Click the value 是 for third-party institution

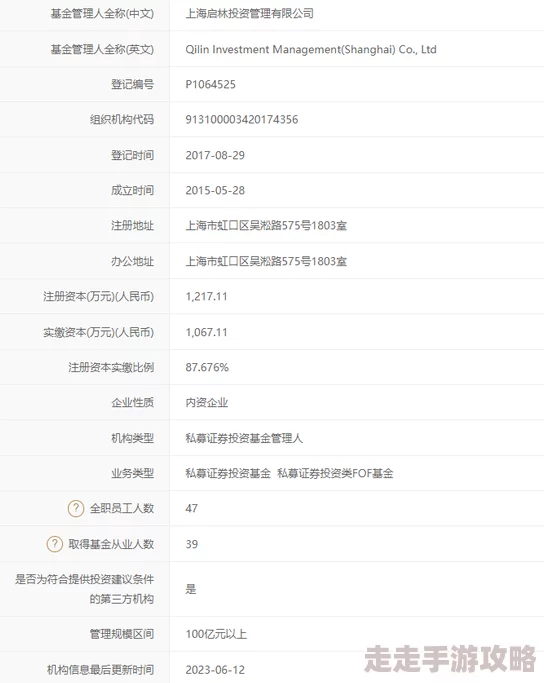click(x=191, y=589)
